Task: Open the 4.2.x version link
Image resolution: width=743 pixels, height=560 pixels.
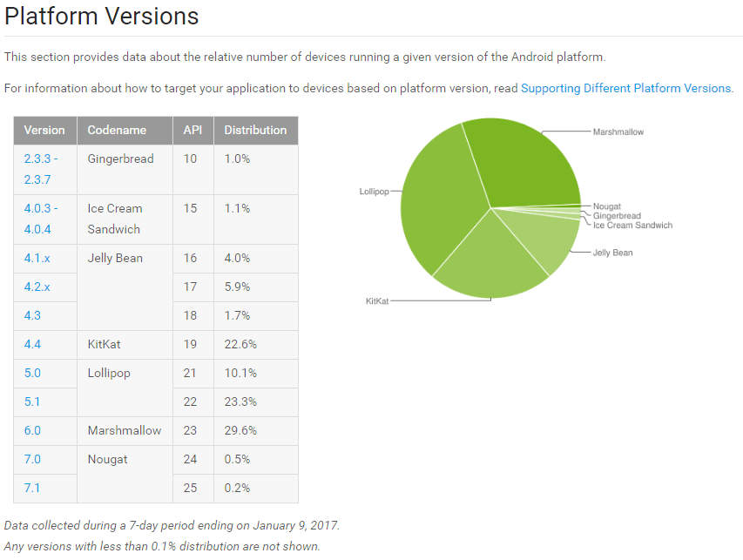Action: click(x=37, y=287)
